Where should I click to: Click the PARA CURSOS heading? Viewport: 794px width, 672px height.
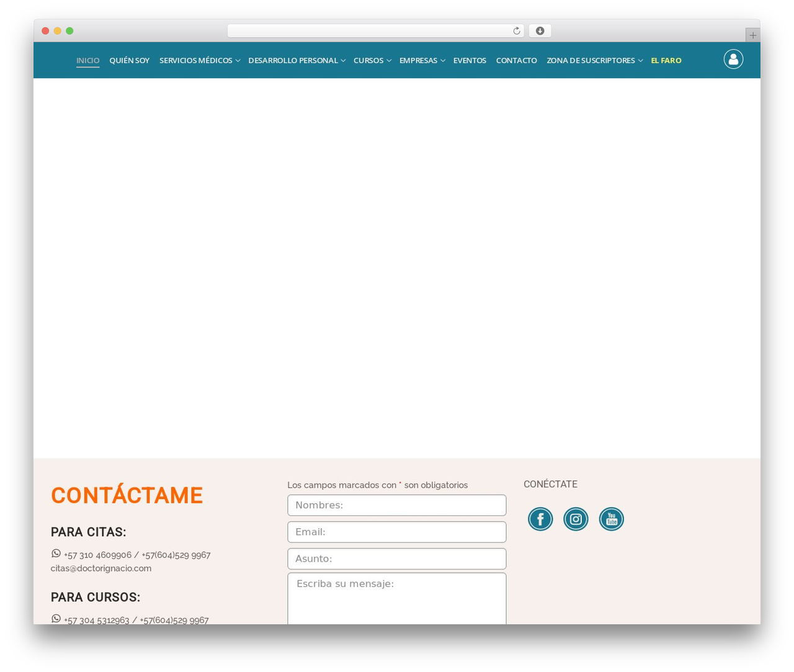pos(96,597)
